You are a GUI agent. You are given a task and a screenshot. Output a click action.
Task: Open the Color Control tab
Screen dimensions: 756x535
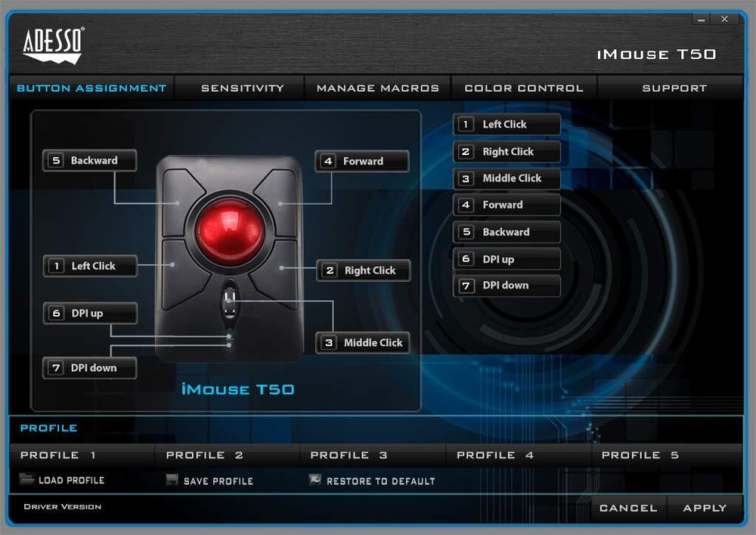[524, 88]
